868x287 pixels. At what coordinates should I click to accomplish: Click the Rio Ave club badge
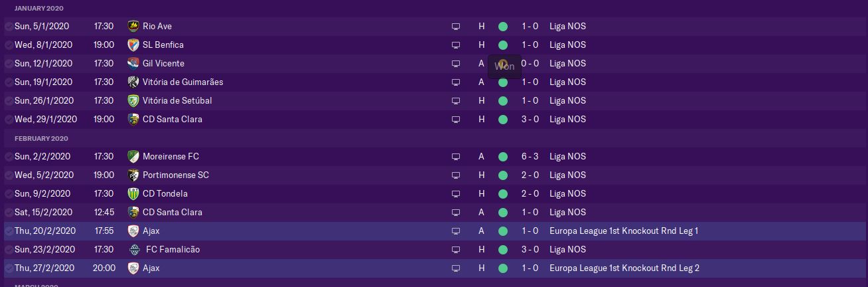point(133,27)
